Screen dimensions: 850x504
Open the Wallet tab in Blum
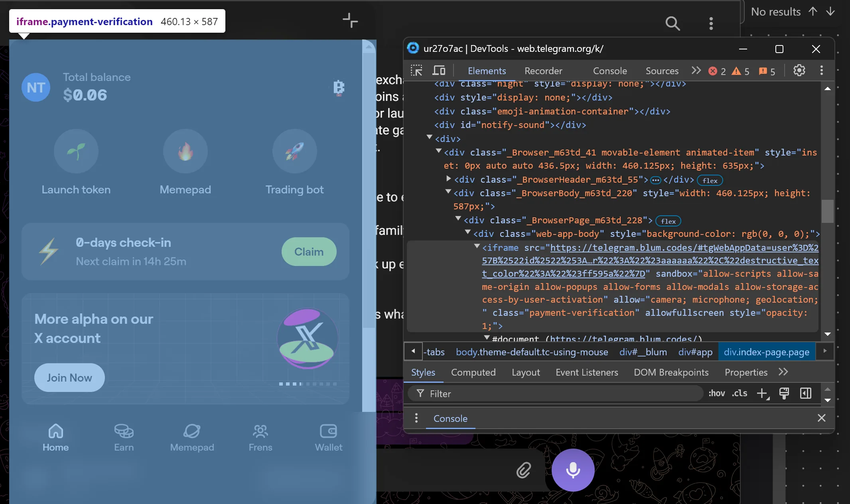[328, 437]
